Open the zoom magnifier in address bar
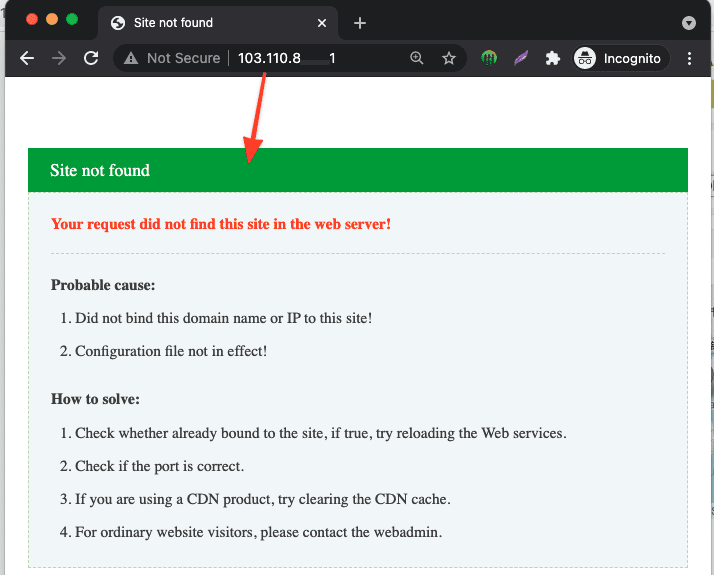 point(417,59)
